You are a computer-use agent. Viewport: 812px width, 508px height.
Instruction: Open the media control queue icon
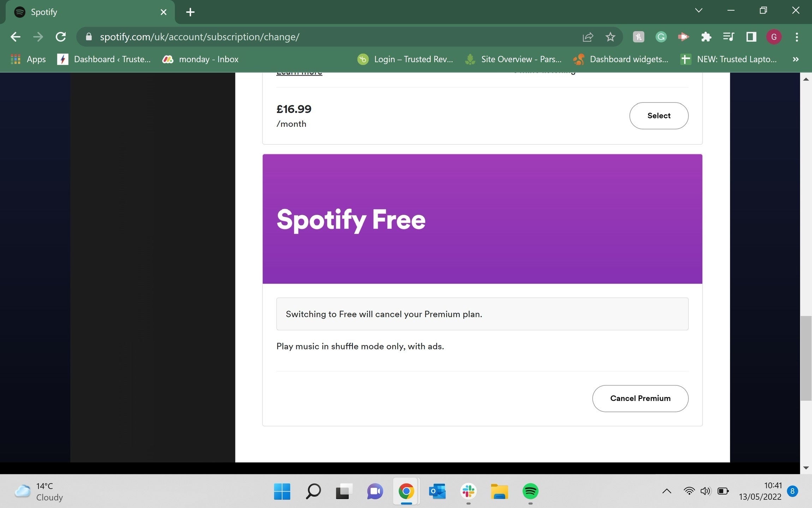pyautogui.click(x=728, y=37)
